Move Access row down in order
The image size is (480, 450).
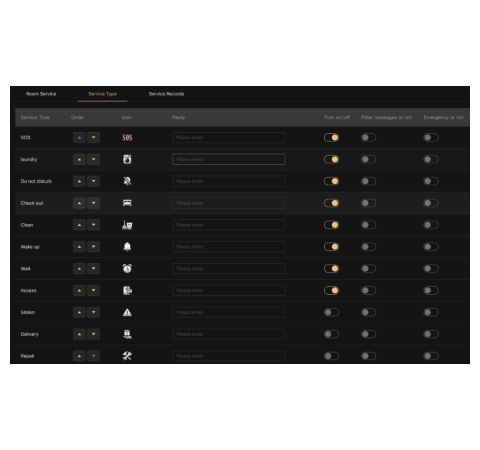93,290
